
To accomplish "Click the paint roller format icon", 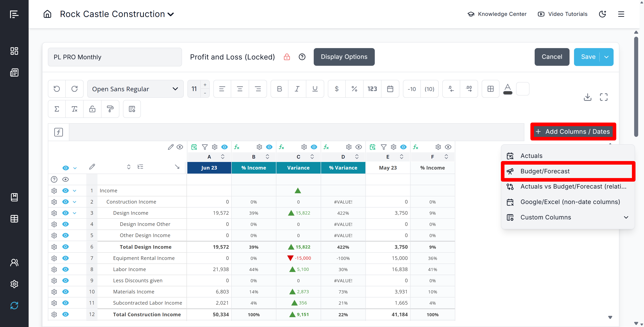I will pyautogui.click(x=110, y=109).
